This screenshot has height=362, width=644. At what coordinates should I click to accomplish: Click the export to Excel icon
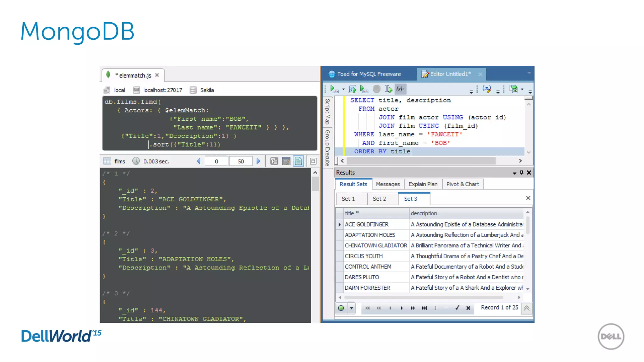[514, 89]
